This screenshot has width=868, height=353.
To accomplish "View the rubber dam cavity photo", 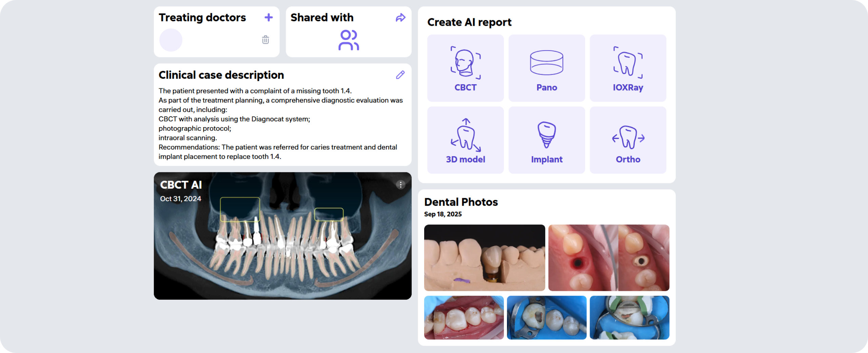I will click(546, 317).
